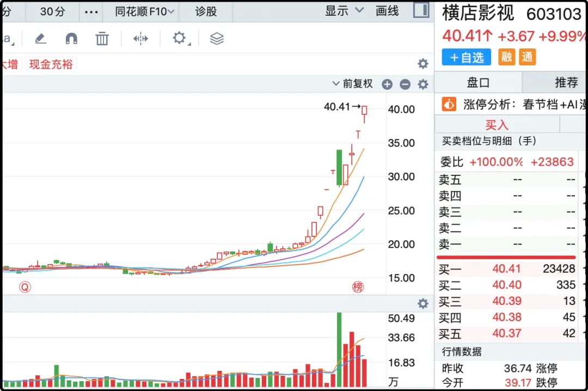The image size is (588, 391).
Task: Switch to the 30分 period tab
Action: coord(52,11)
